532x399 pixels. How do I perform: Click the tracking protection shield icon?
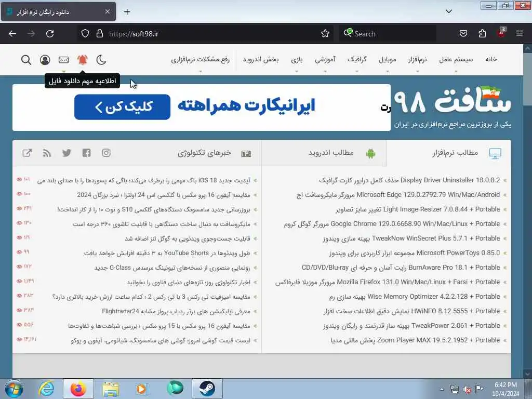85,33
